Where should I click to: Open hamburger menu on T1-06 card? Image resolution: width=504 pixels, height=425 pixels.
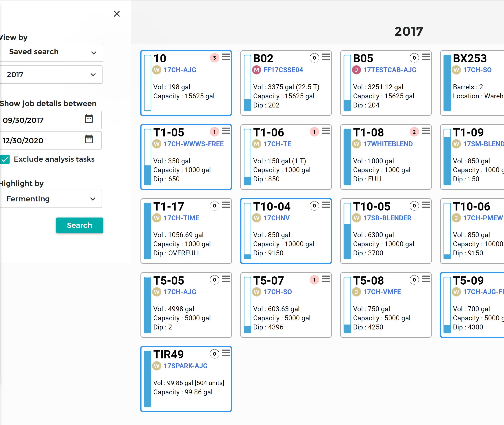(x=326, y=131)
